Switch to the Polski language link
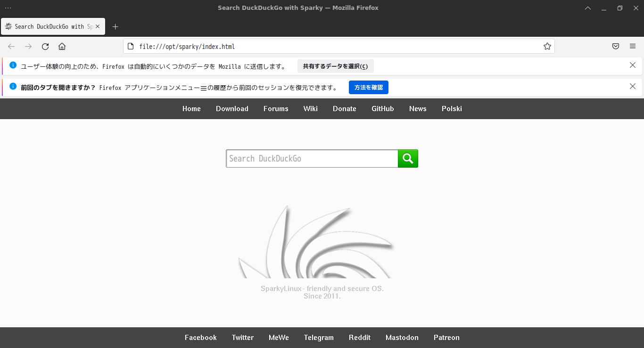The height and width of the screenshot is (348, 644). [x=452, y=109]
